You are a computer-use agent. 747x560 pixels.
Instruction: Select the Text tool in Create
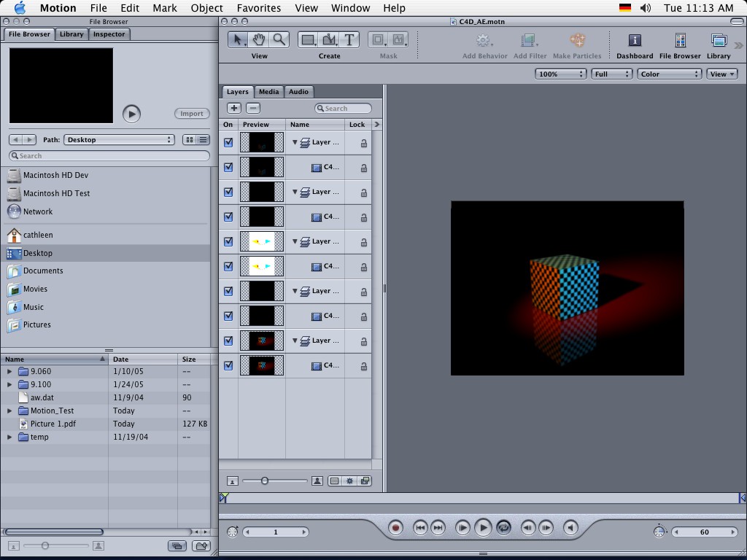349,39
